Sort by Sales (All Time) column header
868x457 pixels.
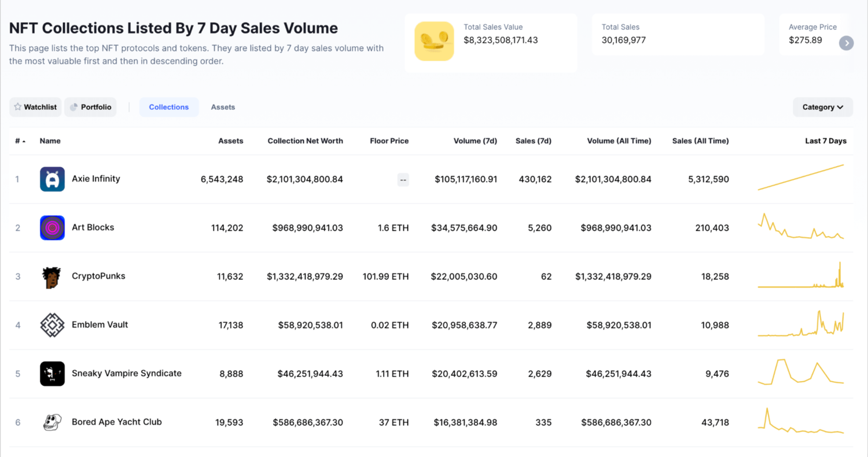click(x=700, y=141)
